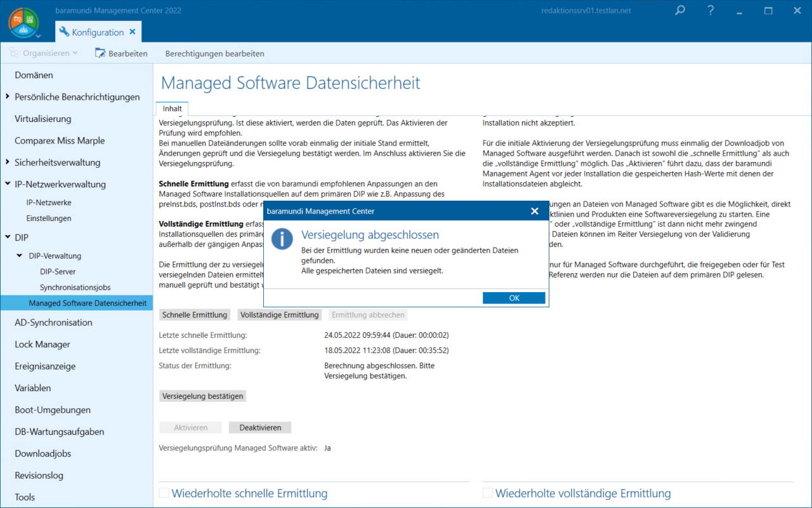Close the dialog using the X icon
The width and height of the screenshot is (812, 508).
pyautogui.click(x=534, y=211)
